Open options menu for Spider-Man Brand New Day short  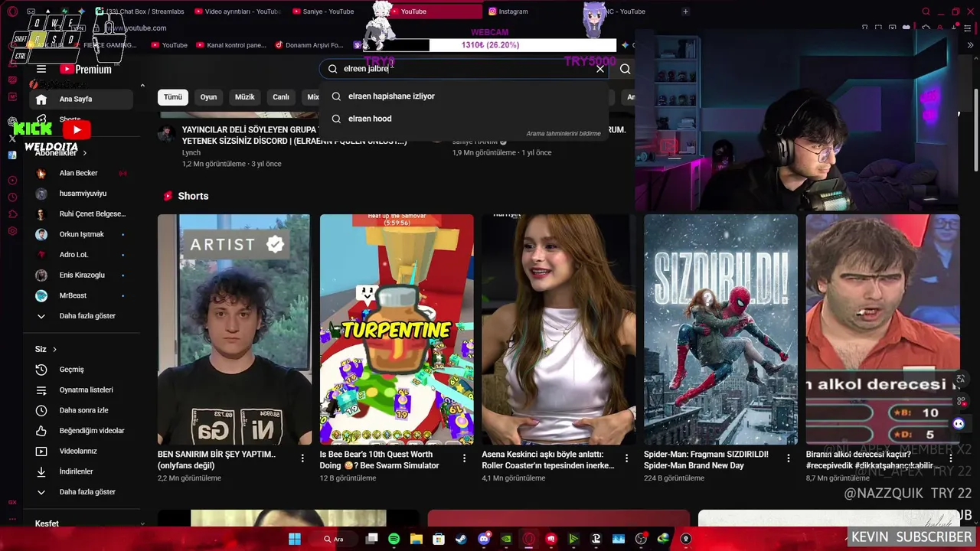click(x=789, y=458)
